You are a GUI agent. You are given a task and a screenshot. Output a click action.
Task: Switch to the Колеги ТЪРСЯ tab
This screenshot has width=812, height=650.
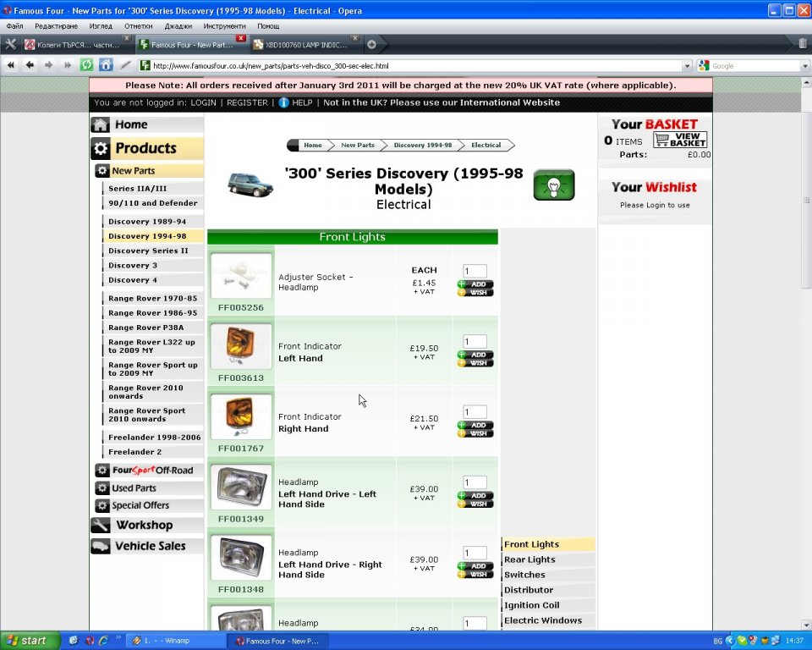78,45
